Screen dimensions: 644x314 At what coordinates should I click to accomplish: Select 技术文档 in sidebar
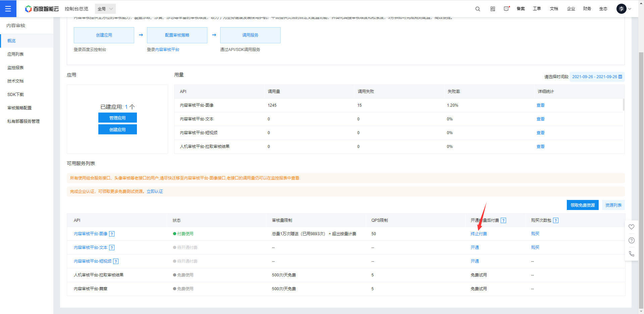pos(27,81)
